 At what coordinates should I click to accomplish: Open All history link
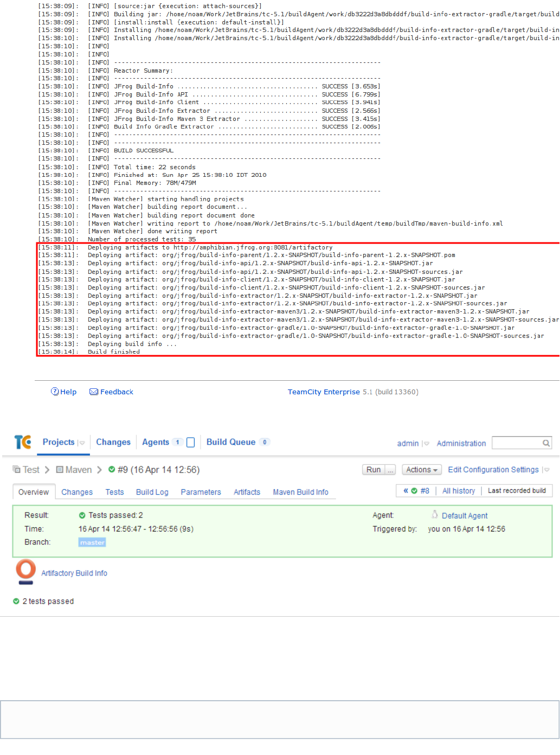click(x=459, y=490)
